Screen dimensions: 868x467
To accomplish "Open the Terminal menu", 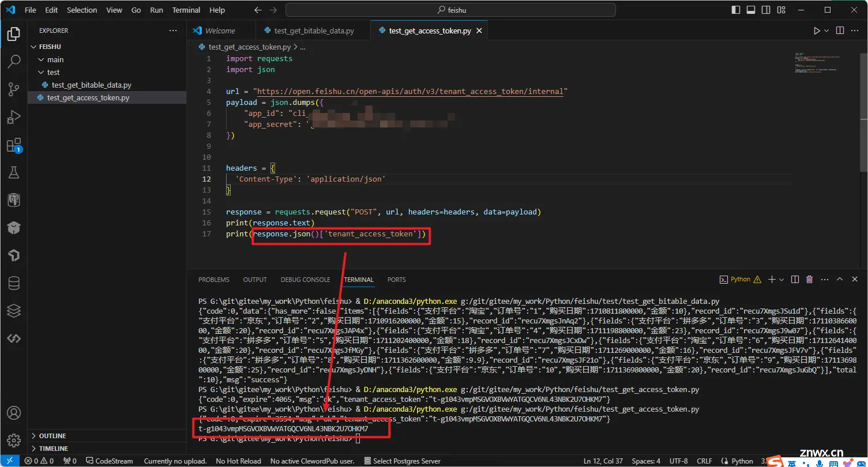I will pyautogui.click(x=186, y=10).
